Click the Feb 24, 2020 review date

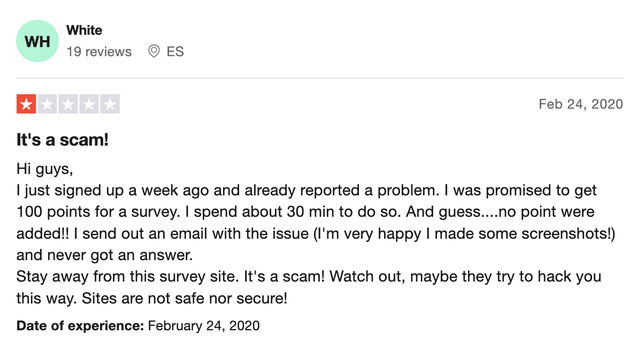click(581, 104)
